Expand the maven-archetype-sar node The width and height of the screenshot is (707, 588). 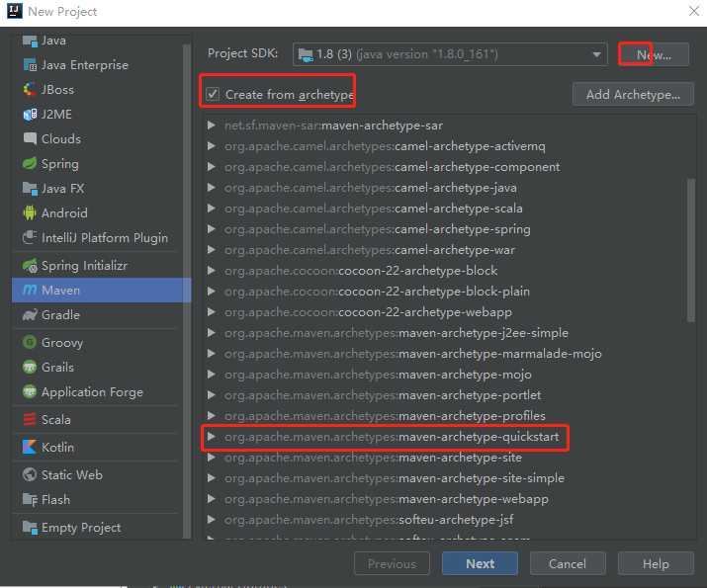(x=211, y=126)
